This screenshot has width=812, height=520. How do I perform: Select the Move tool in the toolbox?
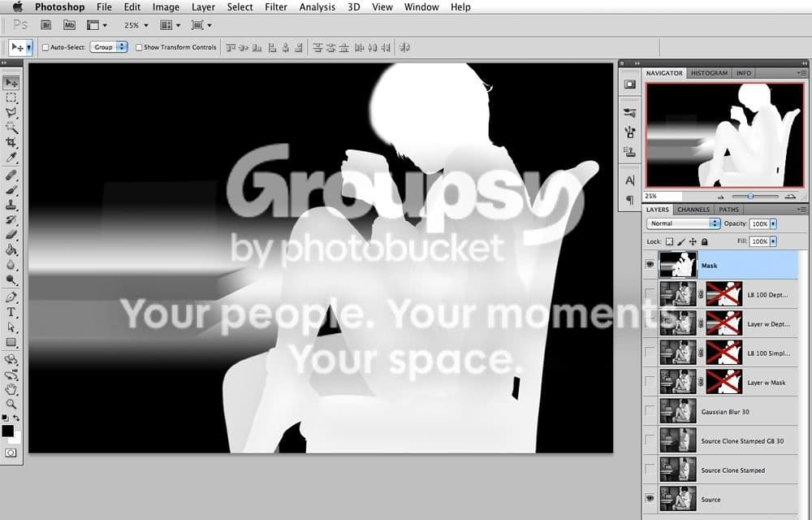coord(11,83)
